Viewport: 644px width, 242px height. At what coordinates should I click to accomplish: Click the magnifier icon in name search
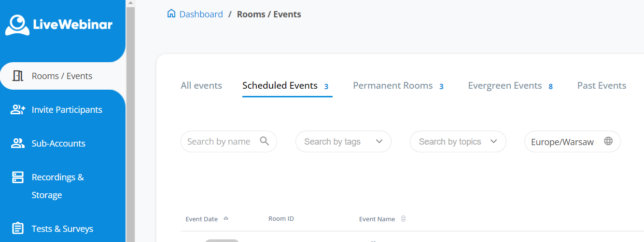click(x=265, y=141)
